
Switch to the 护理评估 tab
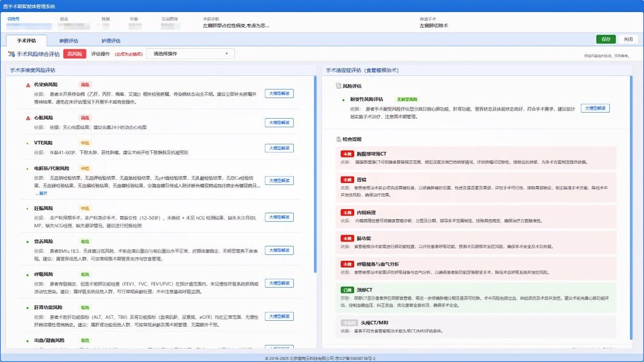coord(111,41)
